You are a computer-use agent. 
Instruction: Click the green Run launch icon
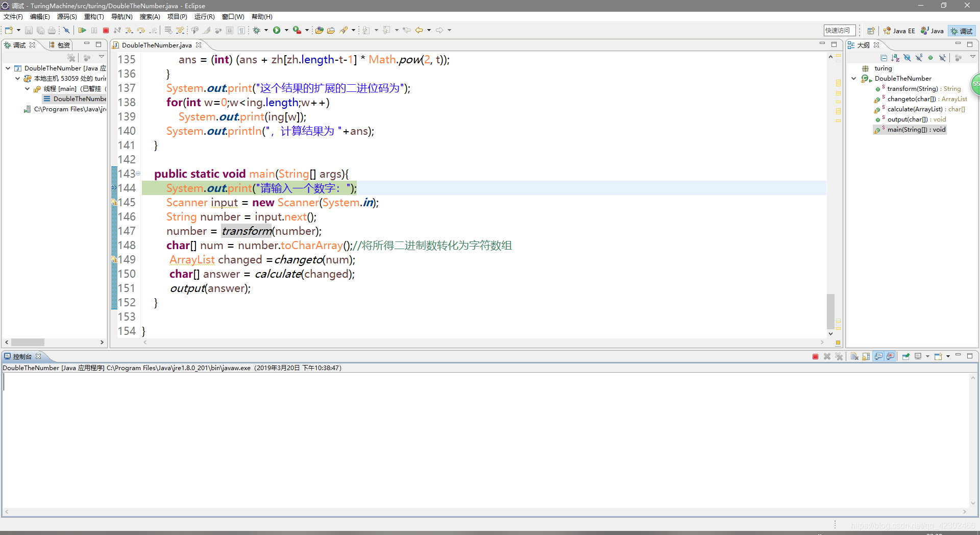tap(277, 31)
